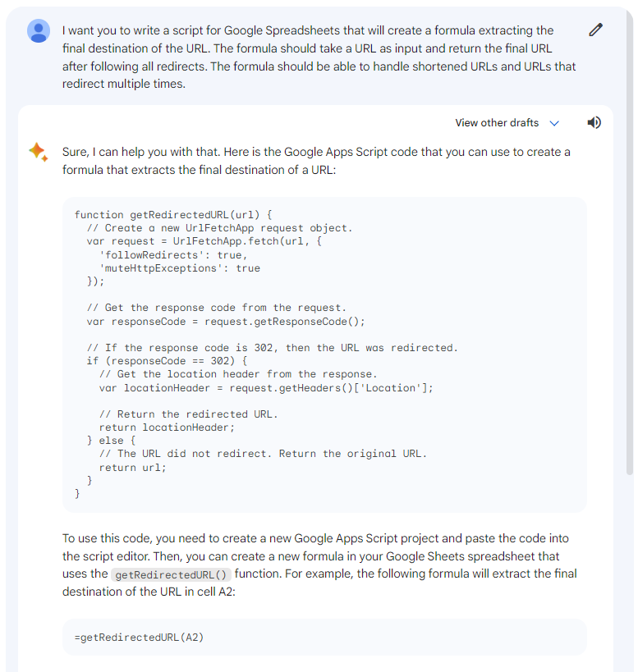Click the 'muteHttpExceptions': true code line

(179, 268)
